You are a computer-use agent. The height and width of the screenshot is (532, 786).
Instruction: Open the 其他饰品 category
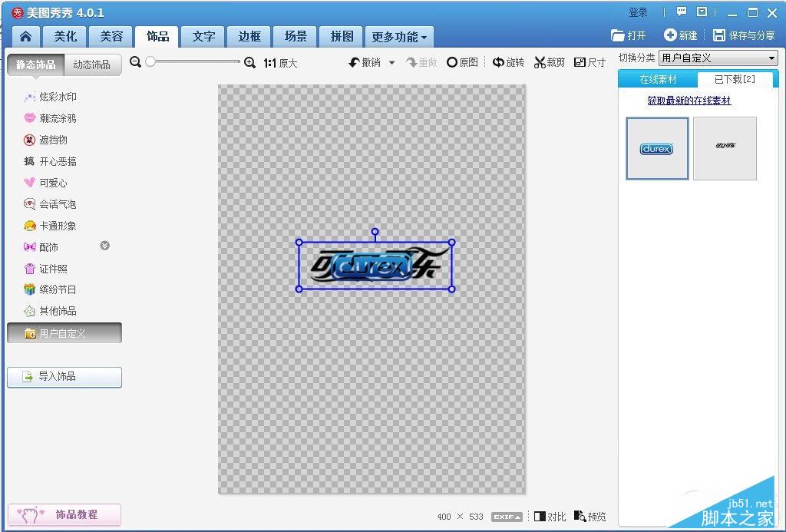(51, 312)
